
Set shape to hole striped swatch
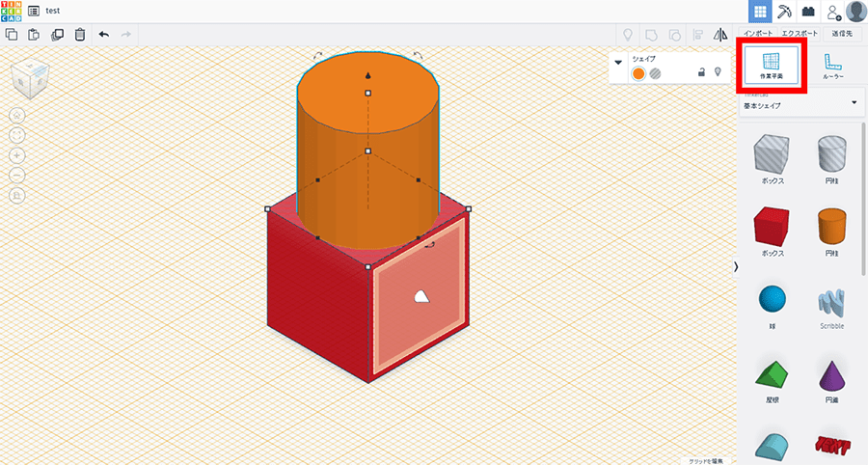tap(656, 73)
